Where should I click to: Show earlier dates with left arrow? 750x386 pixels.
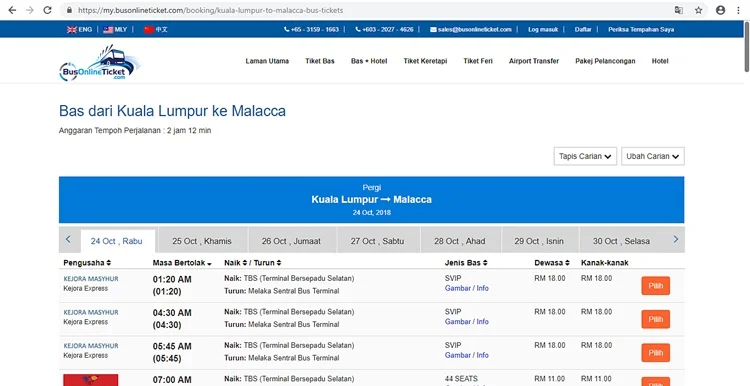(68, 239)
